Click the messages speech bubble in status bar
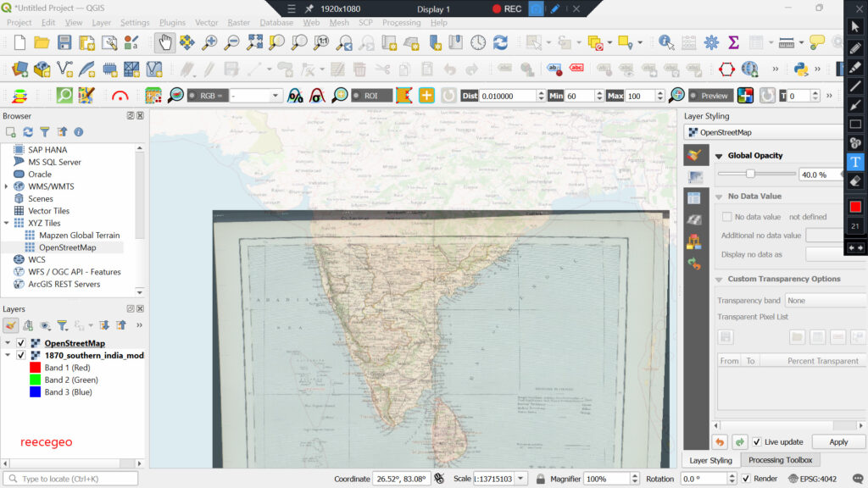The image size is (868, 488). click(x=858, y=479)
